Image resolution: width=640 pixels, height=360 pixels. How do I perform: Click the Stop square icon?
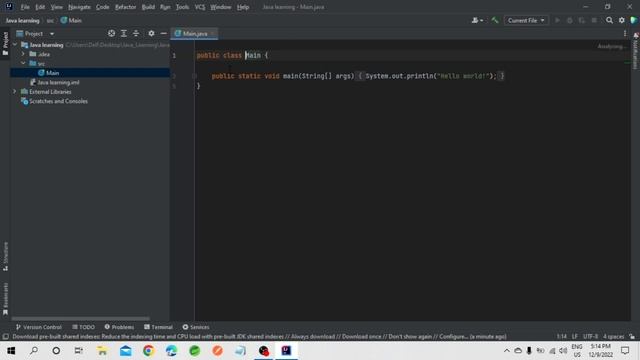[594, 20]
